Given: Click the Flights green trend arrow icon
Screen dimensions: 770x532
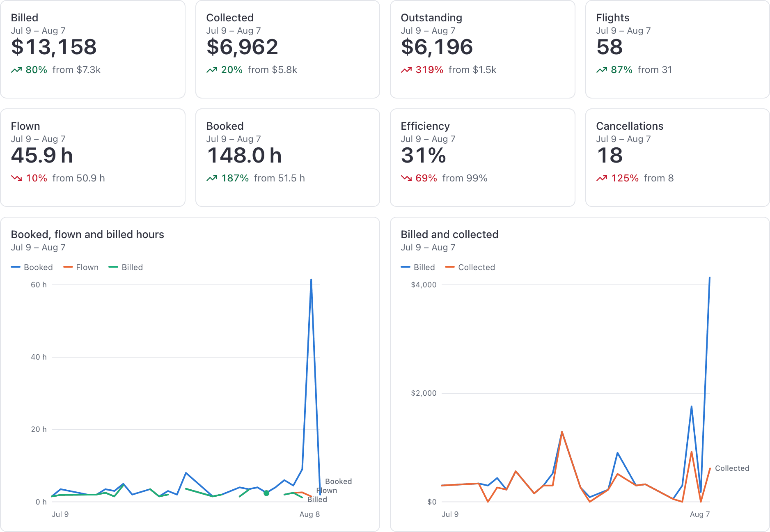Looking at the screenshot, I should pos(602,70).
